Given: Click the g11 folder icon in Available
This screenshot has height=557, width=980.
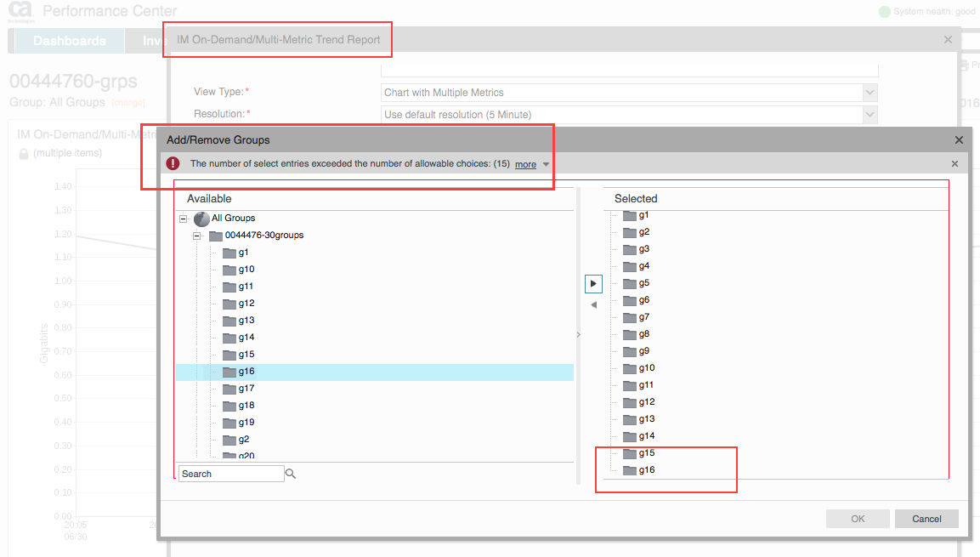Looking at the screenshot, I should click(x=229, y=287).
